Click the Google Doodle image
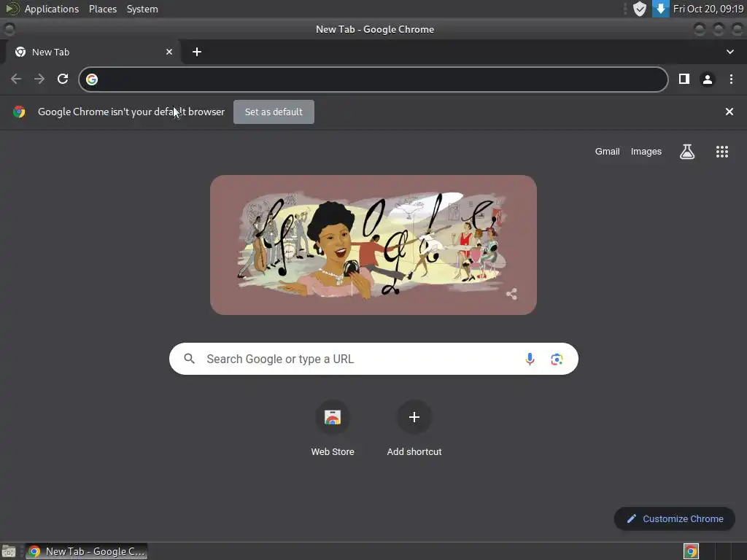 click(x=373, y=245)
